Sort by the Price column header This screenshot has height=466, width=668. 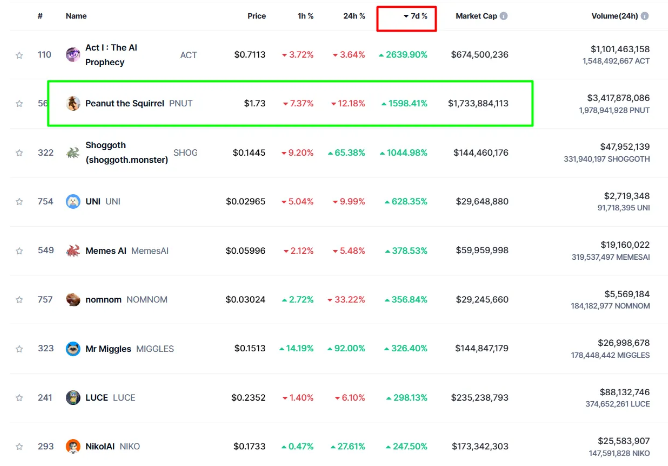tap(256, 16)
